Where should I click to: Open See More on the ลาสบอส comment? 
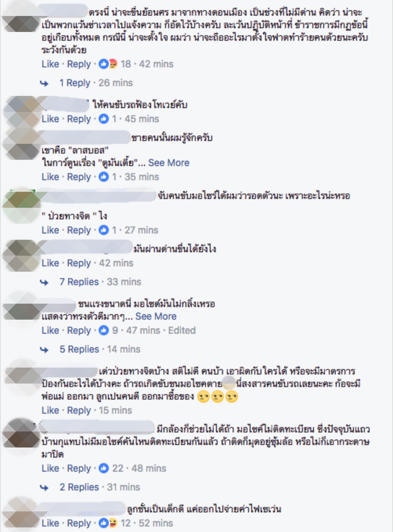(169, 163)
